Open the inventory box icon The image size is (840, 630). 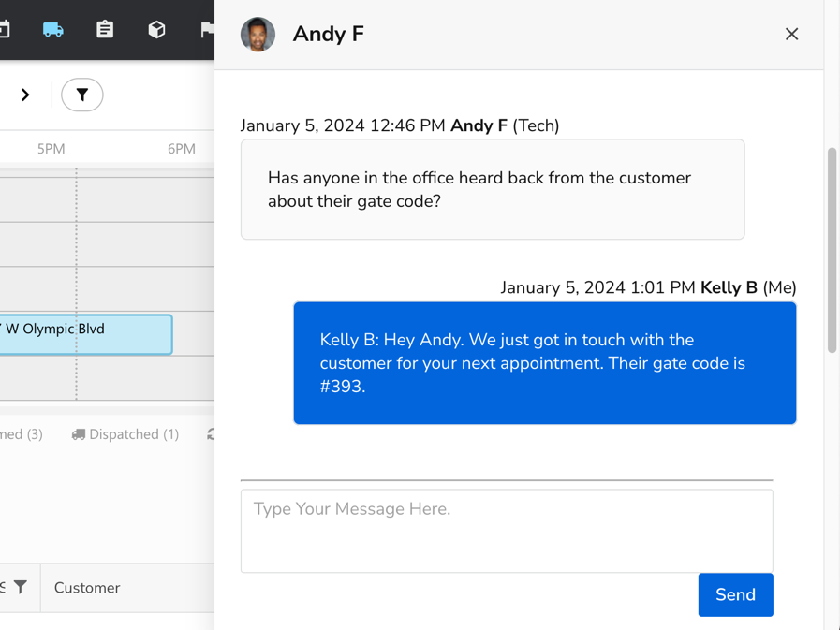(x=156, y=30)
